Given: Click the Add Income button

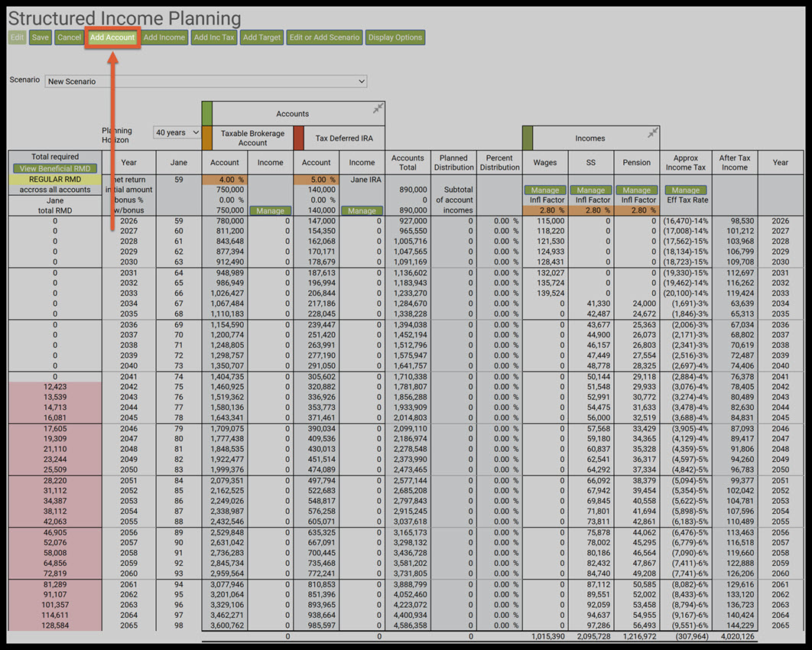Looking at the screenshot, I should coord(164,37).
